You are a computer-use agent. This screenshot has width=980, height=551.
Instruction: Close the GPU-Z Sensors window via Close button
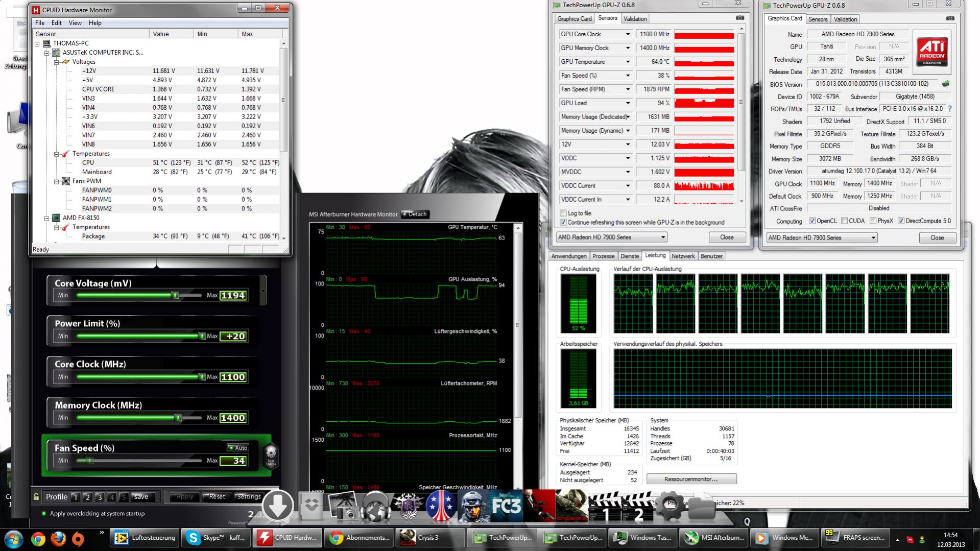tap(727, 237)
